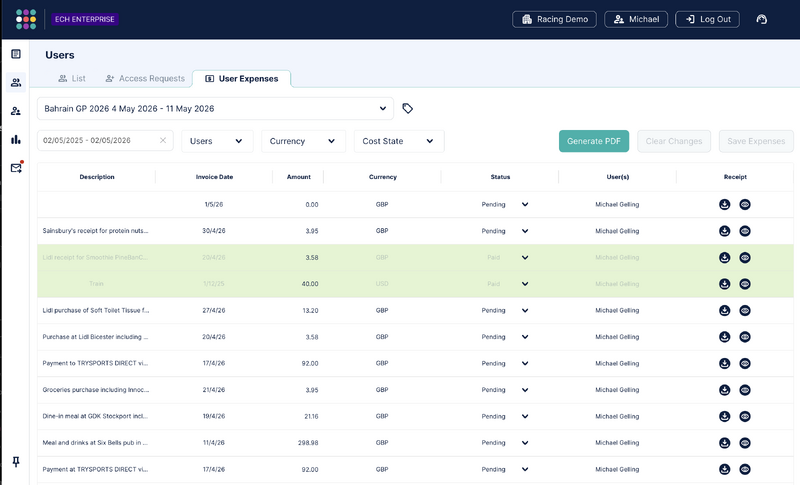
Task: Download receipt for the 0.00 expense dated 1/5/26
Action: tap(724, 205)
